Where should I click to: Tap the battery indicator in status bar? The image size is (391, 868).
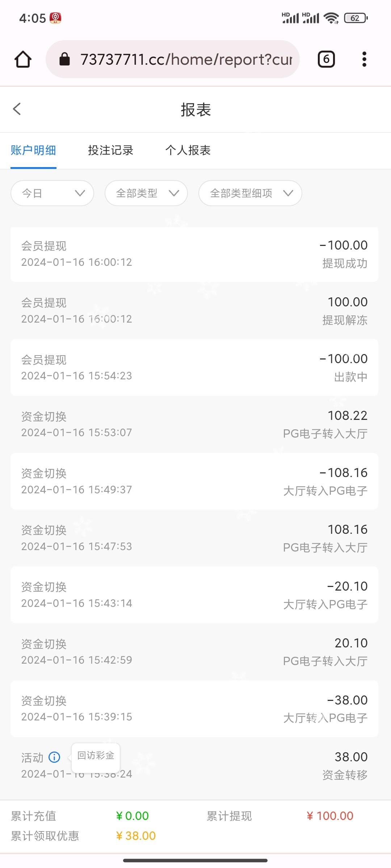coord(356,18)
